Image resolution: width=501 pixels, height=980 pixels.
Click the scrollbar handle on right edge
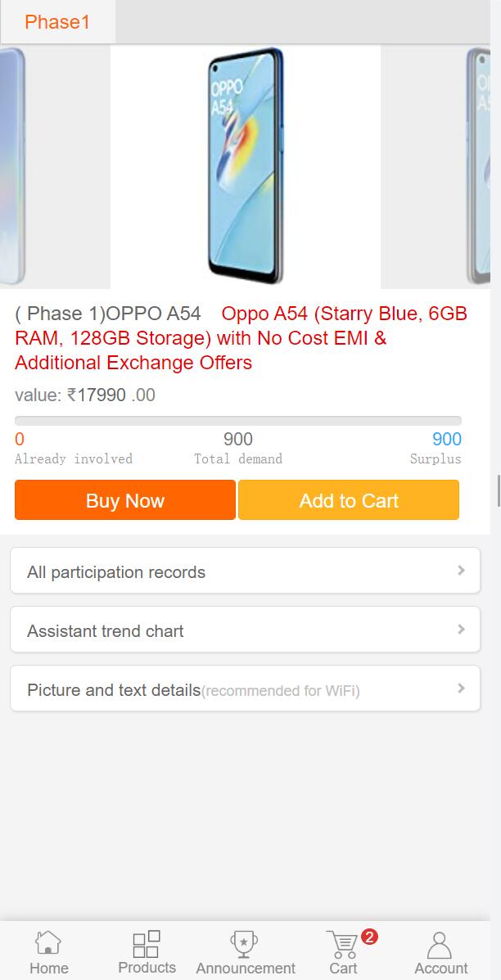pos(499,490)
